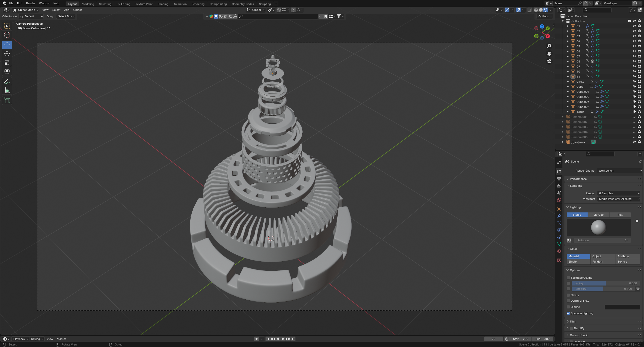Select MatCap lighting mode
644x347 pixels.
598,215
